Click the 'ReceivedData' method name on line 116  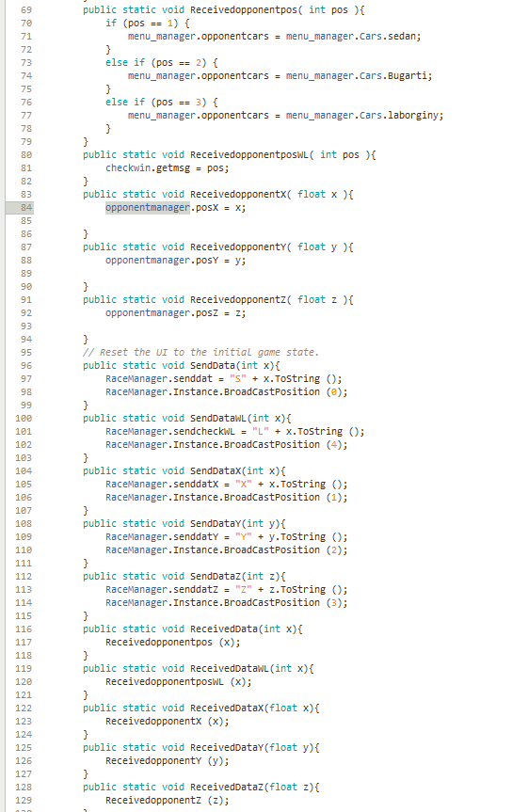[224, 629]
